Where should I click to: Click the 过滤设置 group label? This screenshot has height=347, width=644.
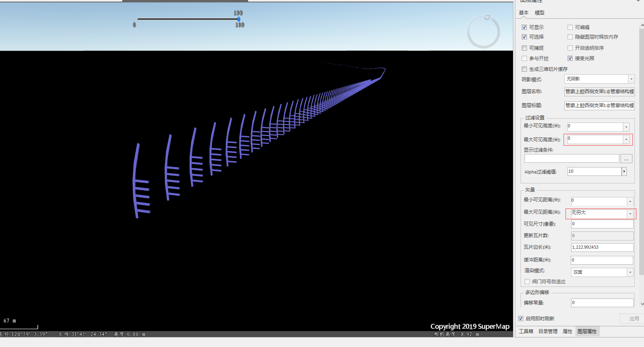534,118
